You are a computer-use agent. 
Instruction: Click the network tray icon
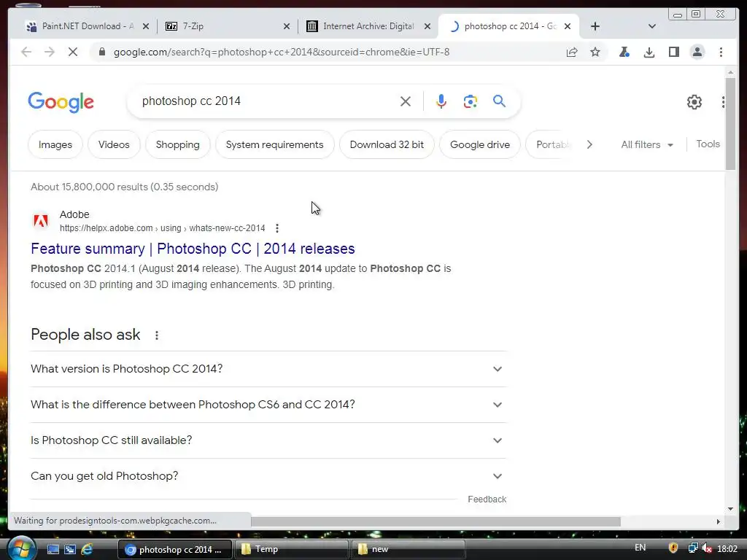pos(693,548)
